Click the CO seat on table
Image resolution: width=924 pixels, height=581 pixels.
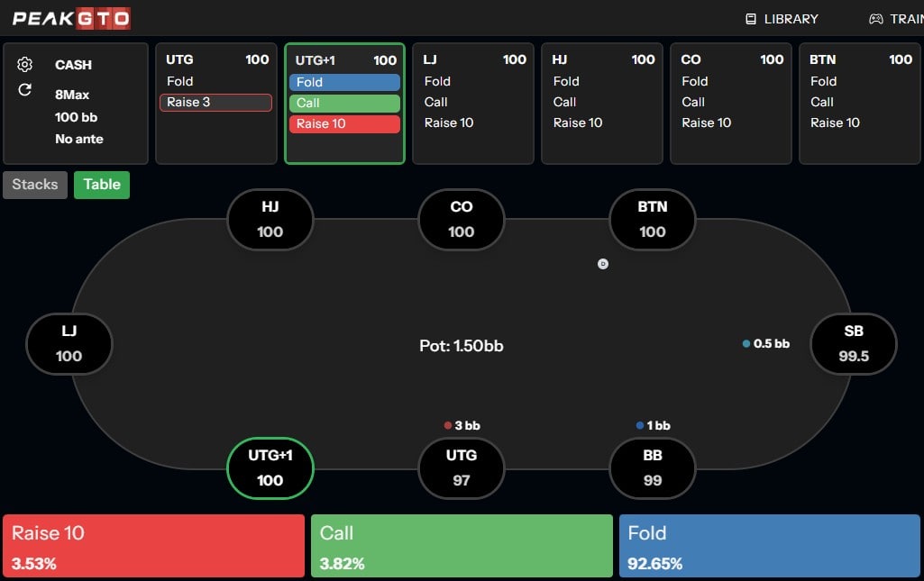click(461, 219)
